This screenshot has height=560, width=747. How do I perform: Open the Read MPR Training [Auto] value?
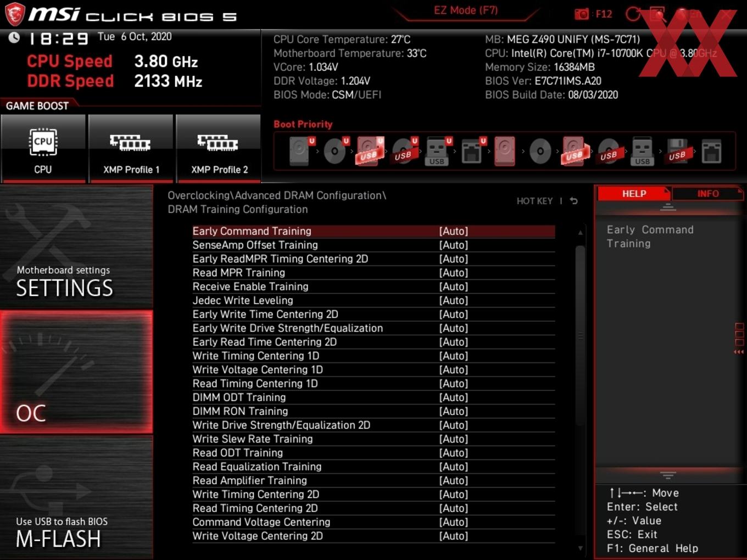[454, 273]
